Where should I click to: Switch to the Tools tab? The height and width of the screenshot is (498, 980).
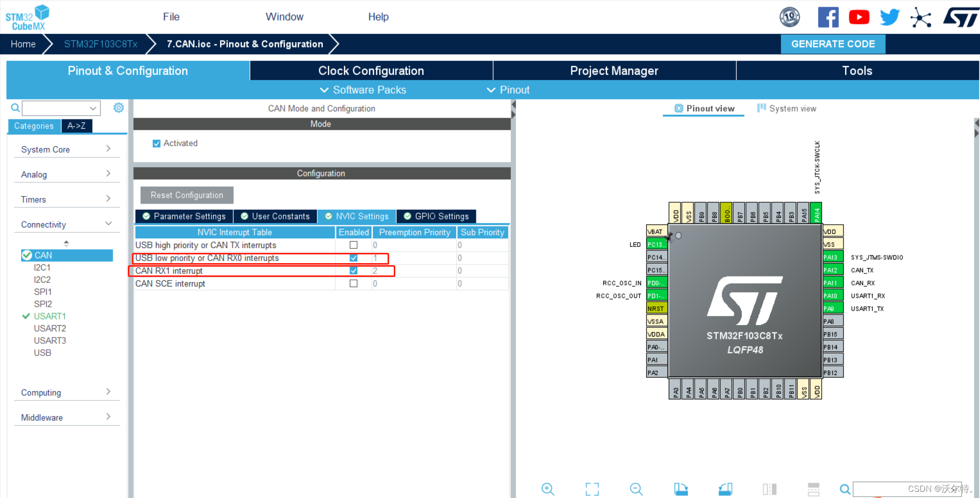[x=857, y=71]
